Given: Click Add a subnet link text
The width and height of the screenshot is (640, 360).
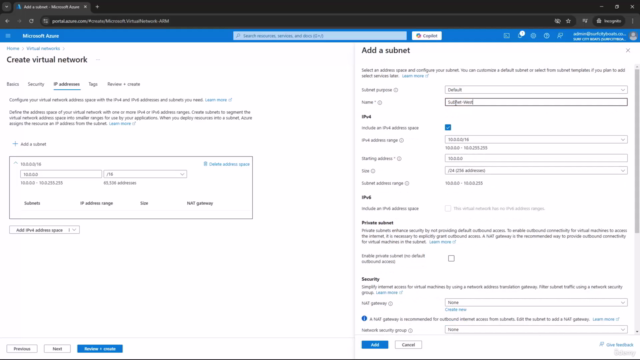Looking at the screenshot, I should 33,144.
